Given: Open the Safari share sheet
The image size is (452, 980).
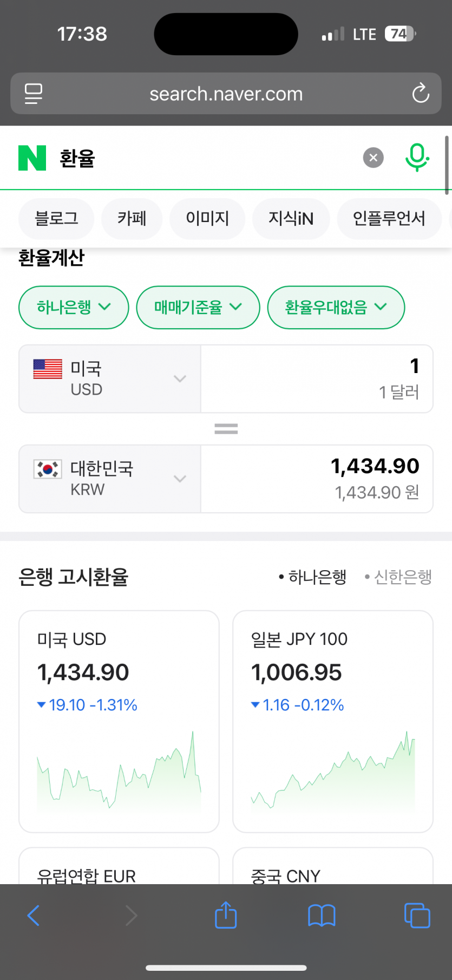Looking at the screenshot, I should pos(226,916).
